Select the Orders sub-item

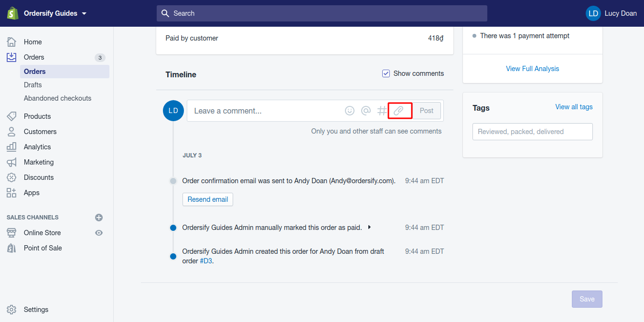pos(64,72)
